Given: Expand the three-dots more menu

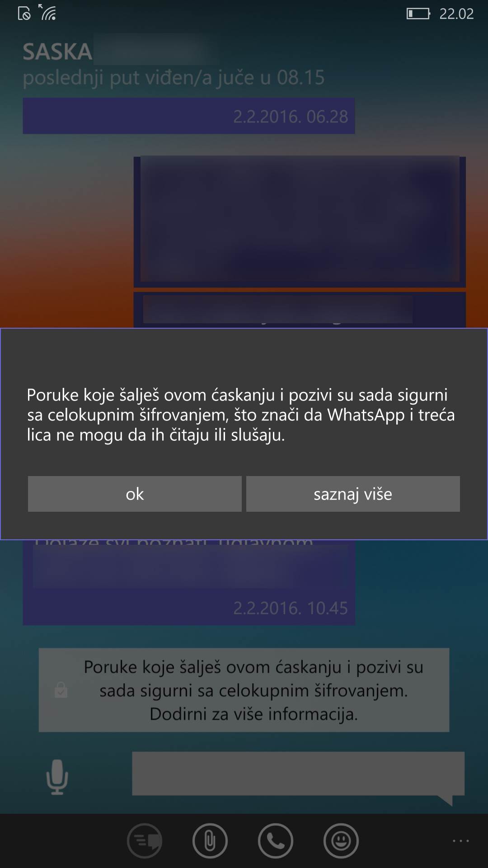Looking at the screenshot, I should 461,841.
